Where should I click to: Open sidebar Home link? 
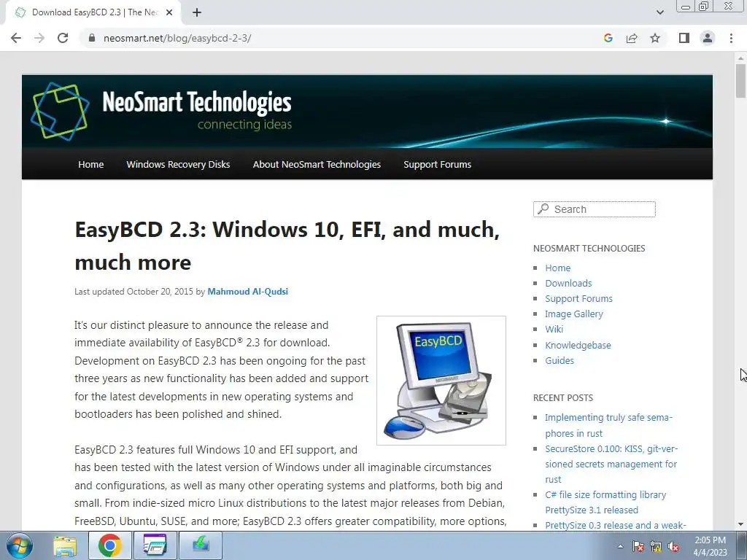point(557,268)
